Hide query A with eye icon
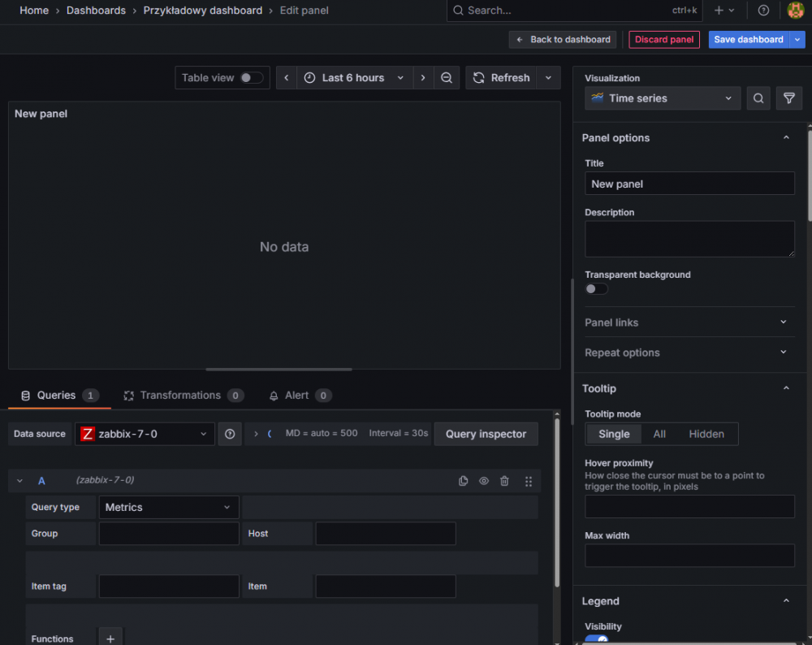 (x=484, y=481)
